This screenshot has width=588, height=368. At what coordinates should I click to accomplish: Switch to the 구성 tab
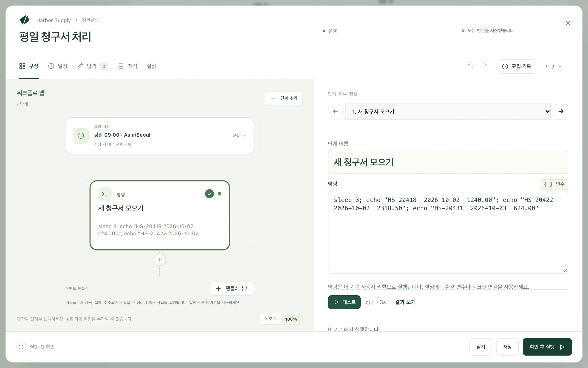point(29,66)
